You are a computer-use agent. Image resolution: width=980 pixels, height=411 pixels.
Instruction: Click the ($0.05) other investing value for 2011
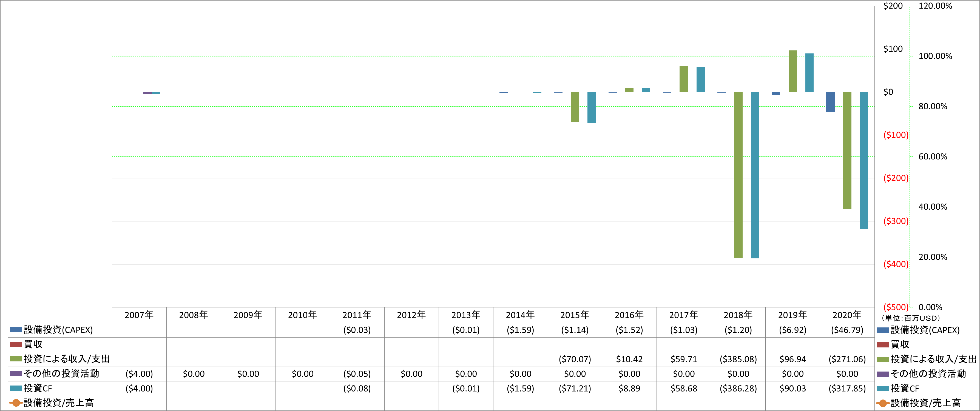357,374
